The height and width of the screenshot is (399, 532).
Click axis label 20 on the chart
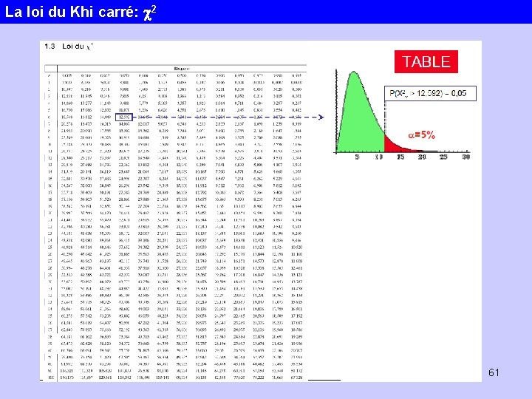pos(422,157)
